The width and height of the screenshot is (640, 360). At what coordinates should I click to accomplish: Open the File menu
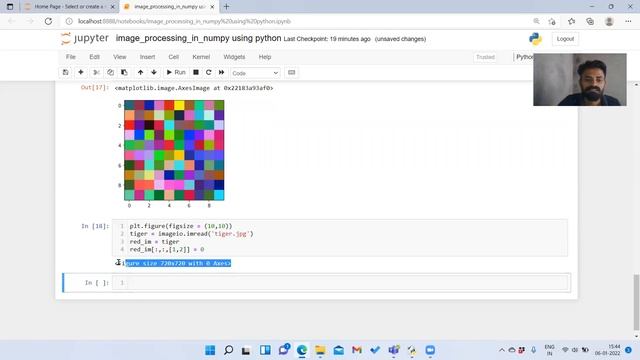pyautogui.click(x=71, y=57)
